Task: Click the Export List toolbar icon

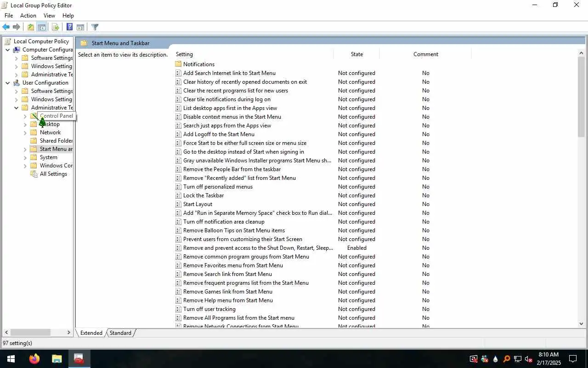Action: [x=56, y=27]
